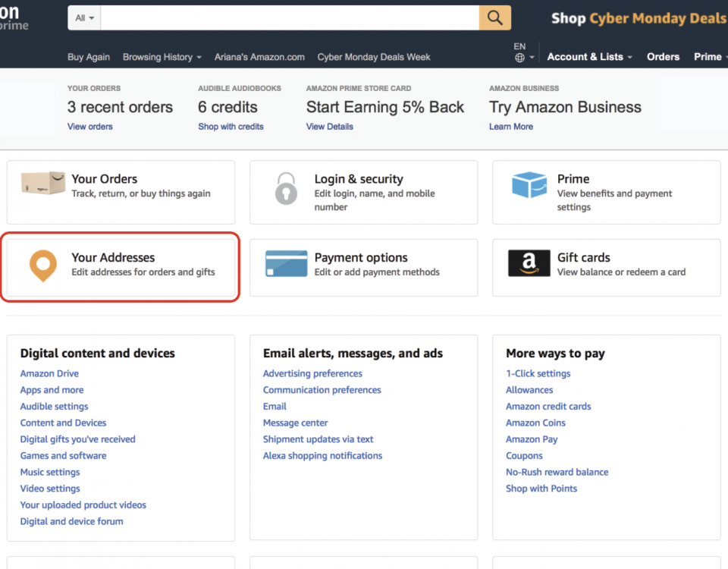Viewport: 728px width, 569px height.
Task: Click the 'Digital content and devices' heading
Action: [x=98, y=353]
